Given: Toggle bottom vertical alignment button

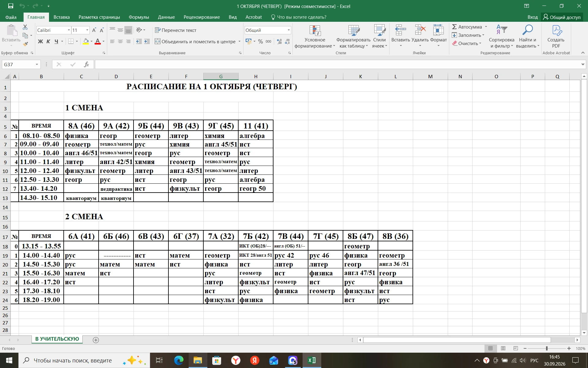Looking at the screenshot, I should point(128,30).
